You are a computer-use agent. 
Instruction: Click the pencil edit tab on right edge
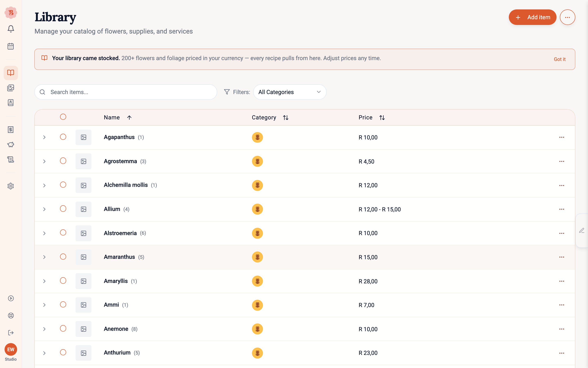click(x=582, y=230)
